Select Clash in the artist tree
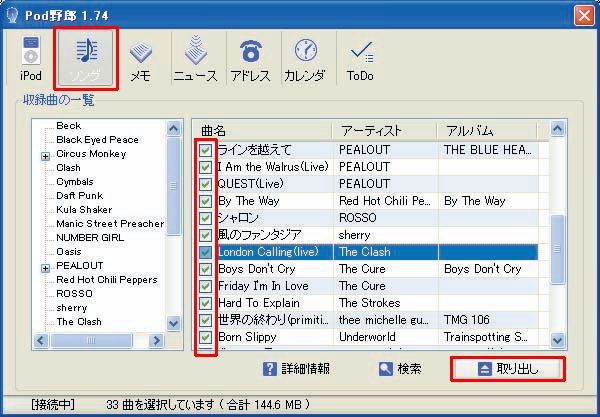 68,168
